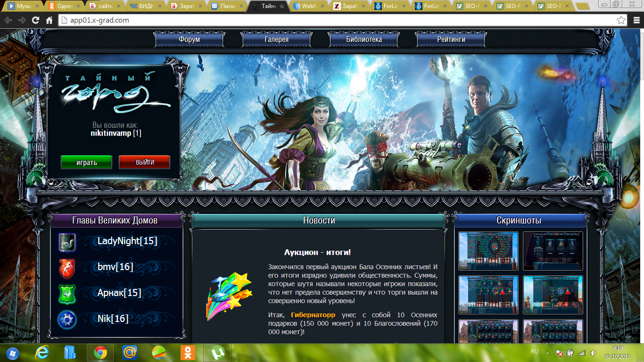Open the first screenshot thumbnail in top row
Screen dimensions: 644x362
(x=488, y=251)
